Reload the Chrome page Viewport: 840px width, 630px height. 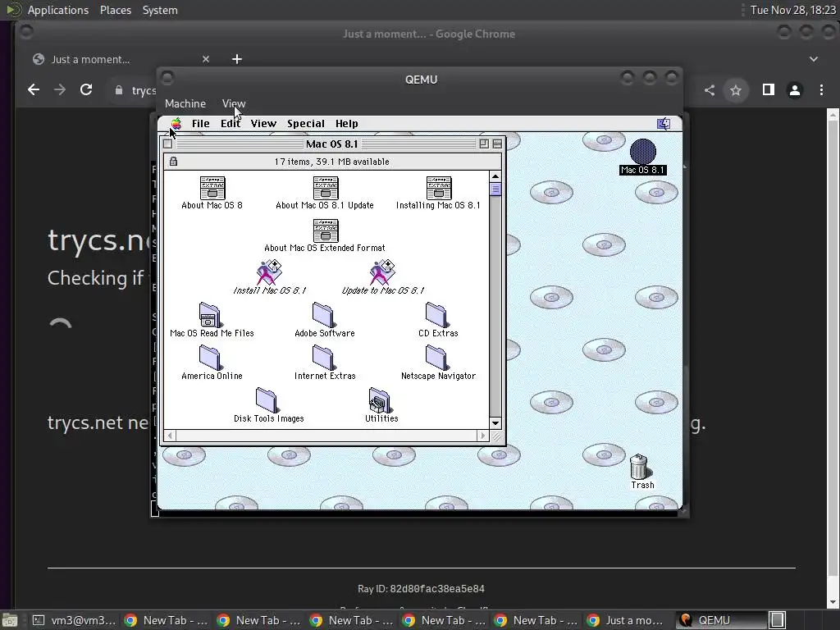85,89
